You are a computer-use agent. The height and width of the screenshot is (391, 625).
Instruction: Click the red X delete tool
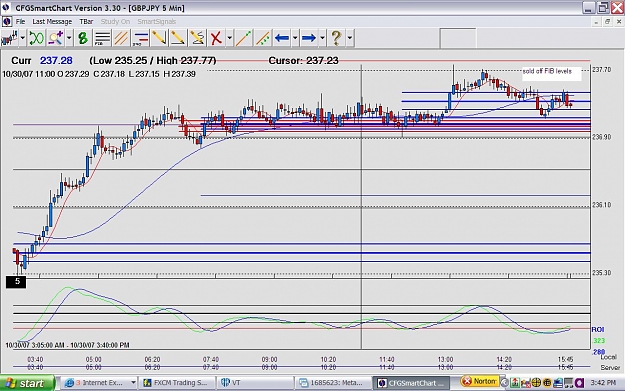(x=216, y=38)
